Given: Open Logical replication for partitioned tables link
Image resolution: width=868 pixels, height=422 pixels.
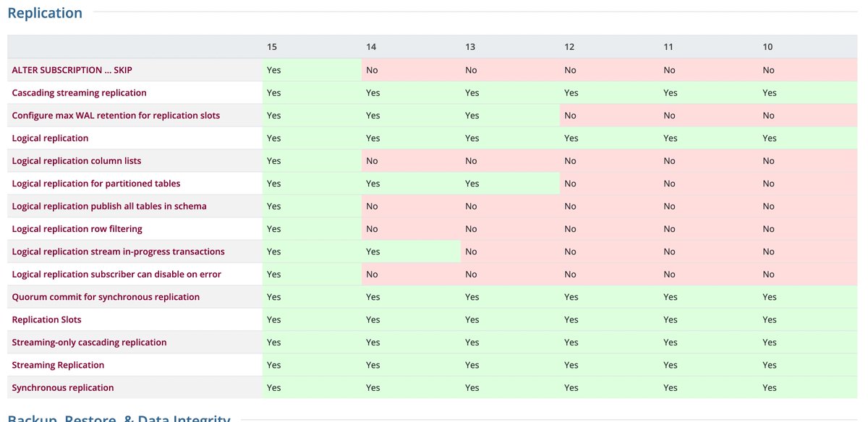Looking at the screenshot, I should [96, 184].
